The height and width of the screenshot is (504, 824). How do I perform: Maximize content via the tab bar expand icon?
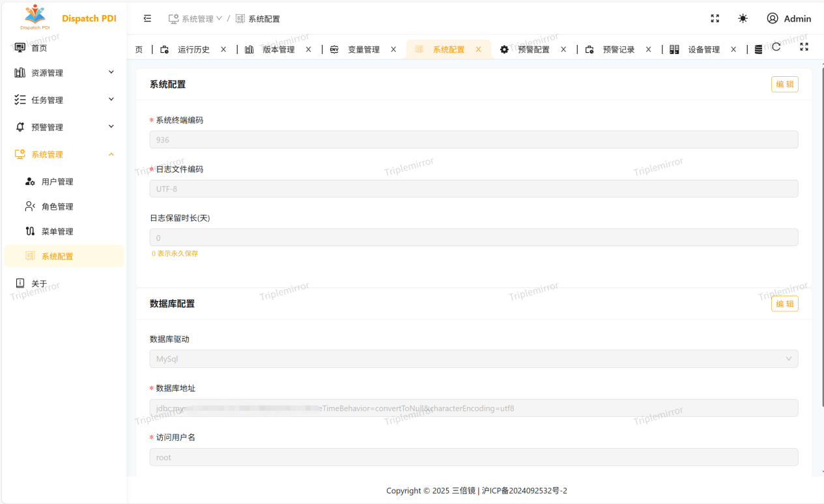(804, 47)
